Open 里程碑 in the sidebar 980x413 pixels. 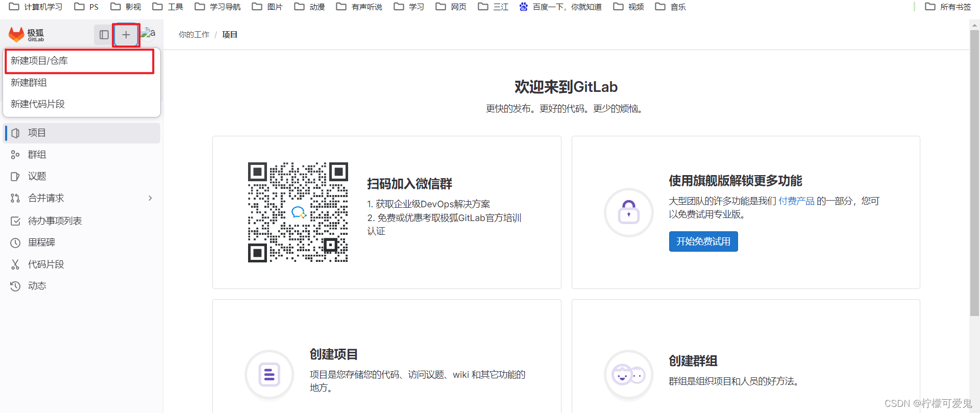point(82,243)
